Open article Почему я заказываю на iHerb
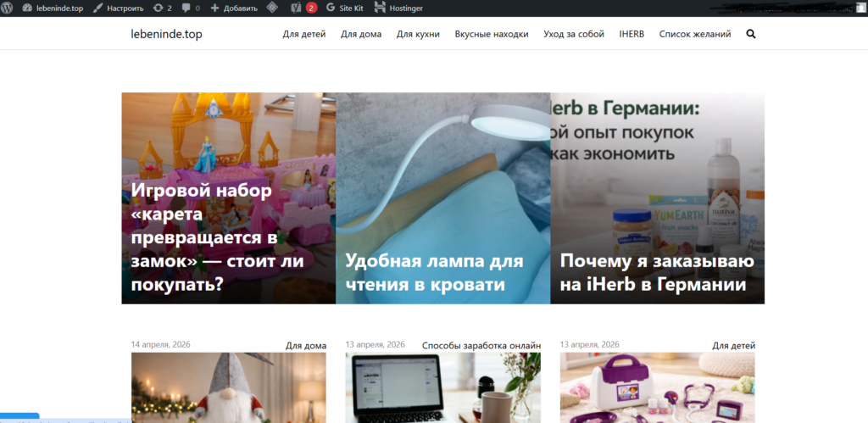The width and height of the screenshot is (868, 423). click(657, 272)
